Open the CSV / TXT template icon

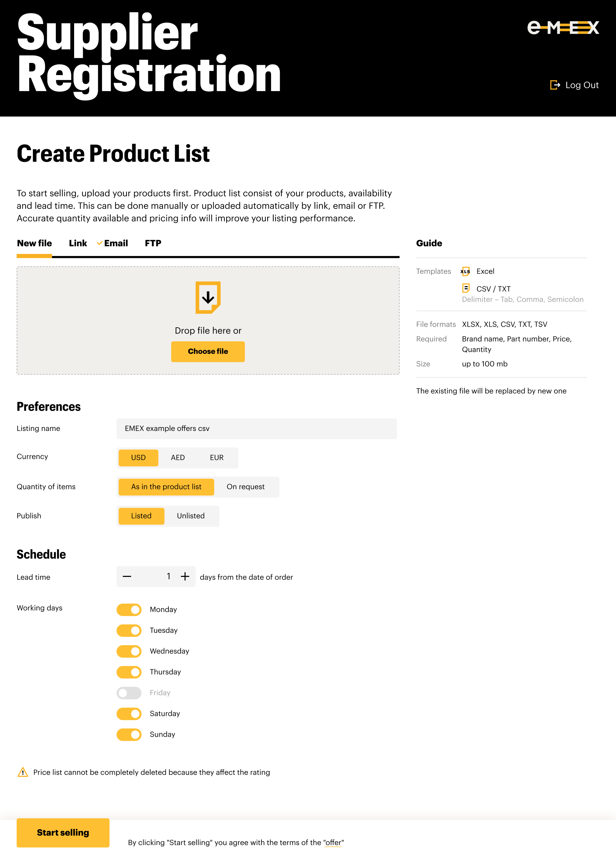pyautogui.click(x=466, y=288)
